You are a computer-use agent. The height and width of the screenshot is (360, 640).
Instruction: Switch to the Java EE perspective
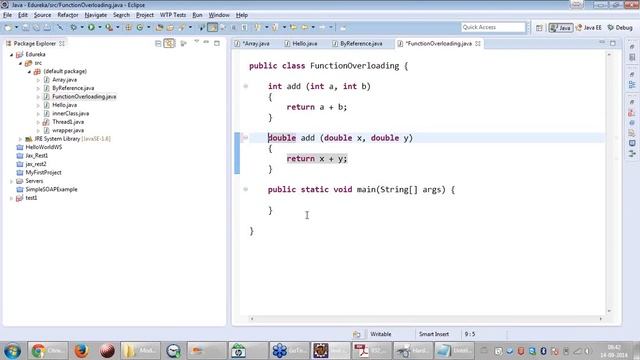point(588,28)
